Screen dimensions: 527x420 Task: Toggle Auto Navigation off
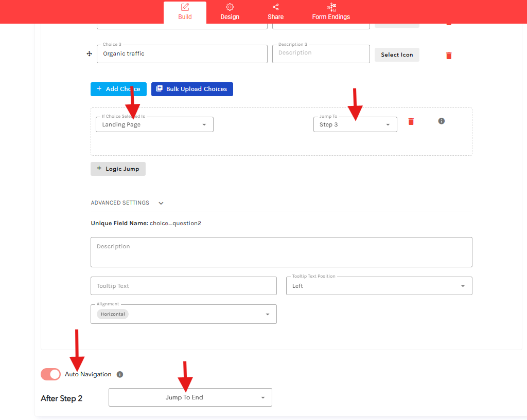tap(50, 374)
